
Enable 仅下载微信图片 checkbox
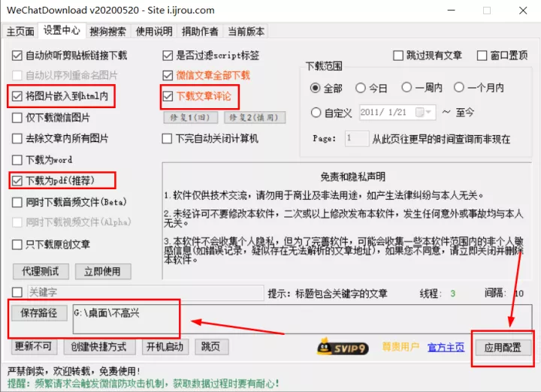pyautogui.click(x=17, y=118)
